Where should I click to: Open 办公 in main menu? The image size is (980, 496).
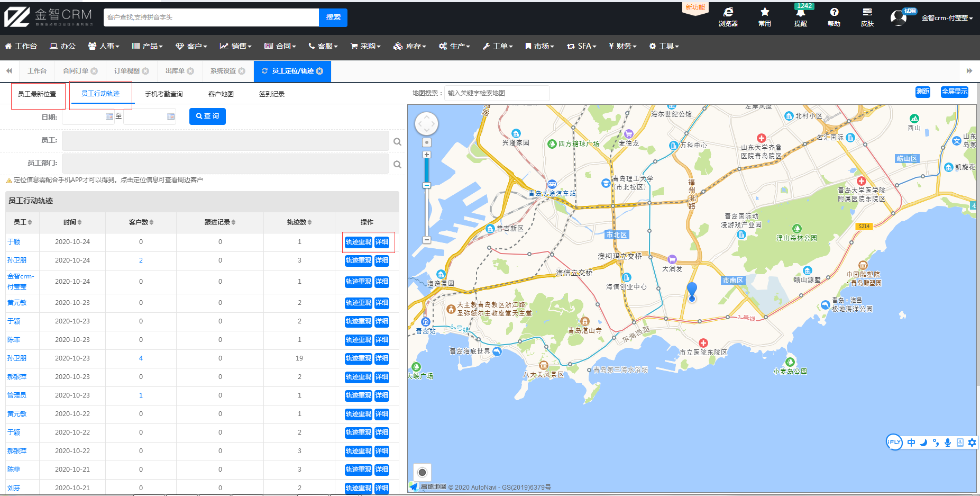(x=63, y=46)
